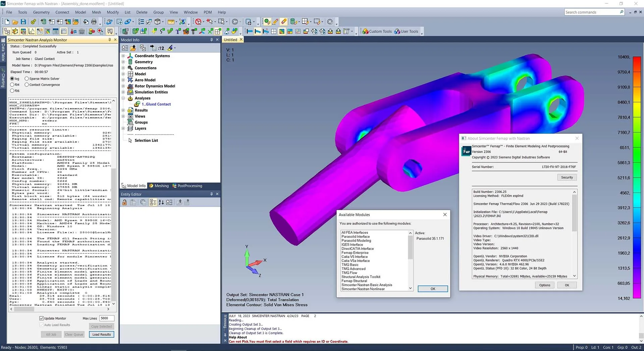Screen dimensions: 644x351
Task: Click the stress contour color legend bar
Action: 637,178
